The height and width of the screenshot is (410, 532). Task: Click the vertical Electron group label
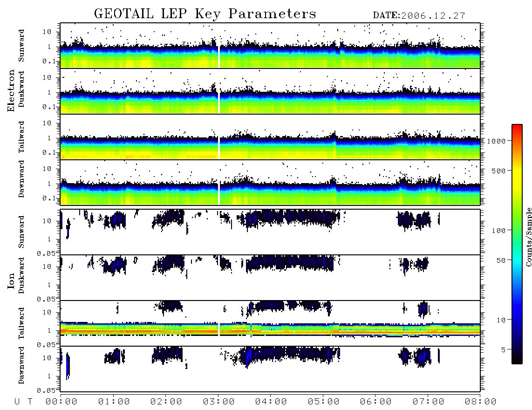(11, 91)
